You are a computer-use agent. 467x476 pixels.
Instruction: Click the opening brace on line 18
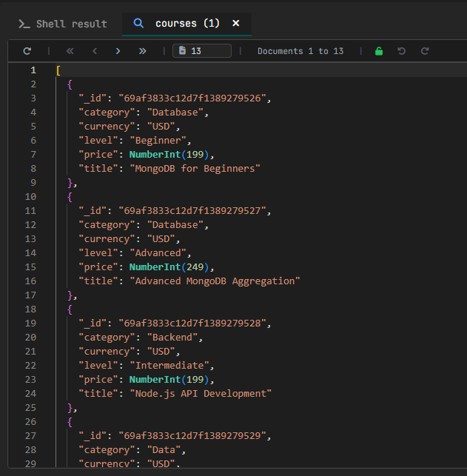coord(70,309)
